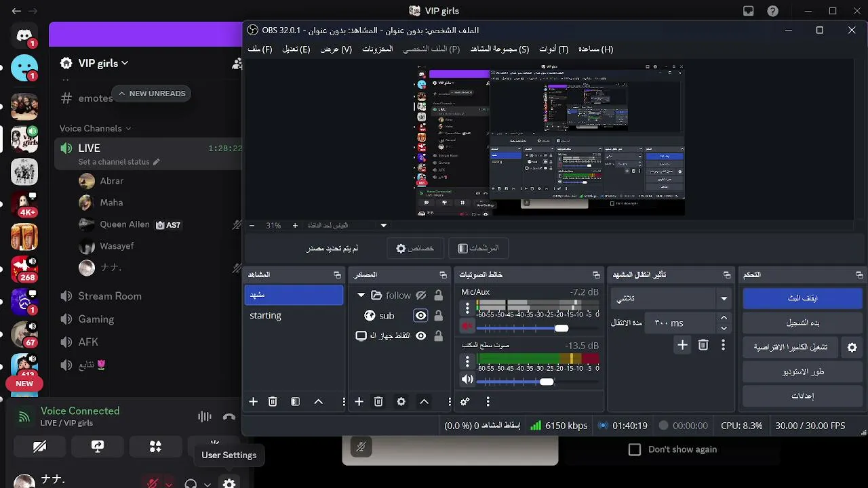Open source properties gear in sources dock

pos(401,402)
